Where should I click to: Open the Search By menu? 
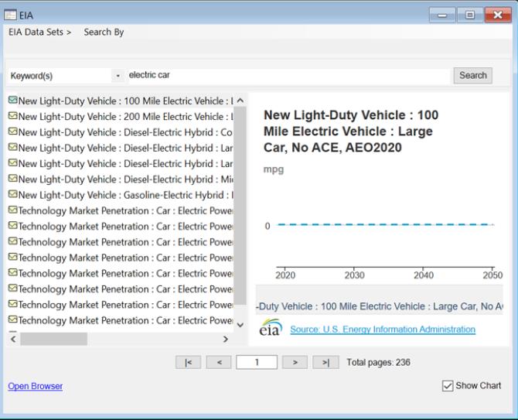tap(104, 32)
